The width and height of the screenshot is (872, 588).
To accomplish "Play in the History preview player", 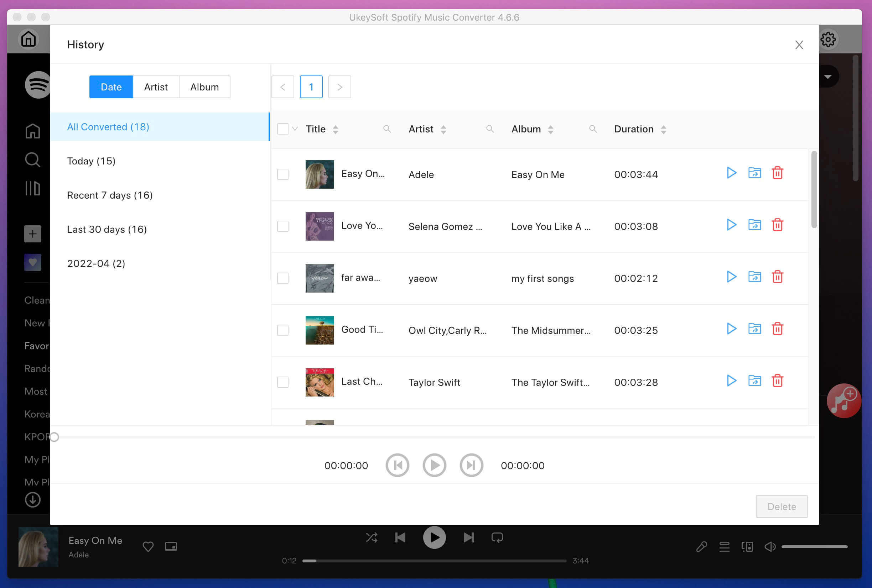I will coord(434,465).
